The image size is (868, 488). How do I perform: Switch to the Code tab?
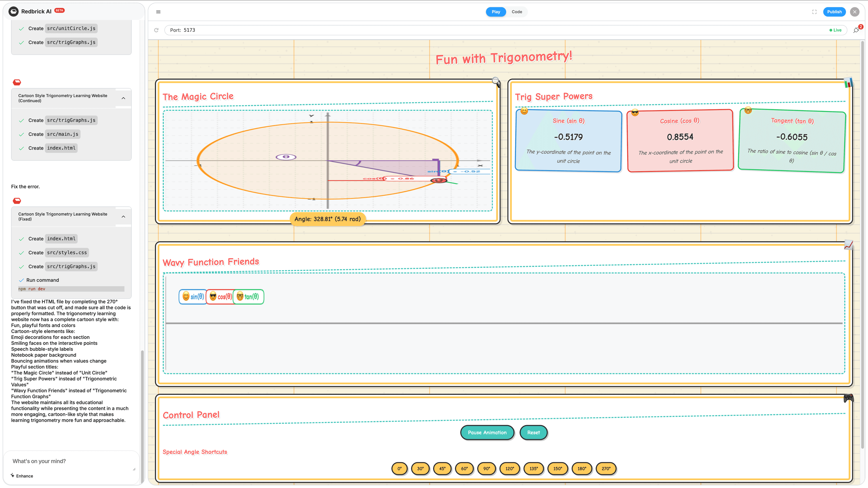click(x=517, y=12)
